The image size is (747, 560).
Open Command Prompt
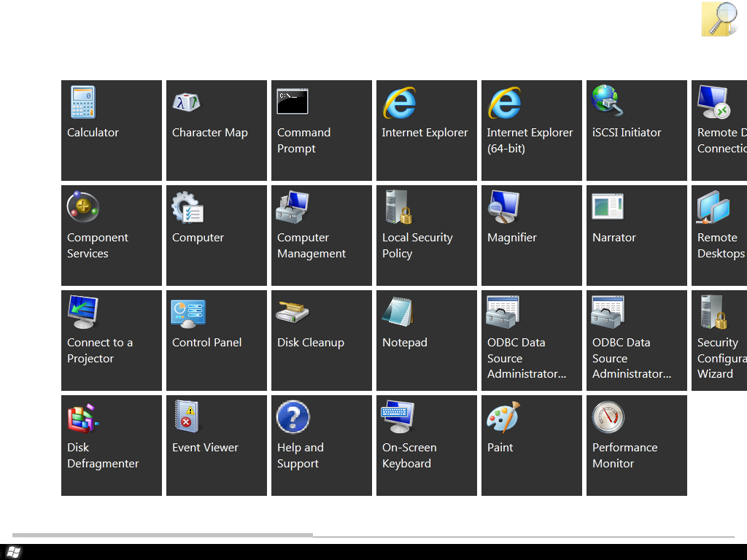coord(322,131)
